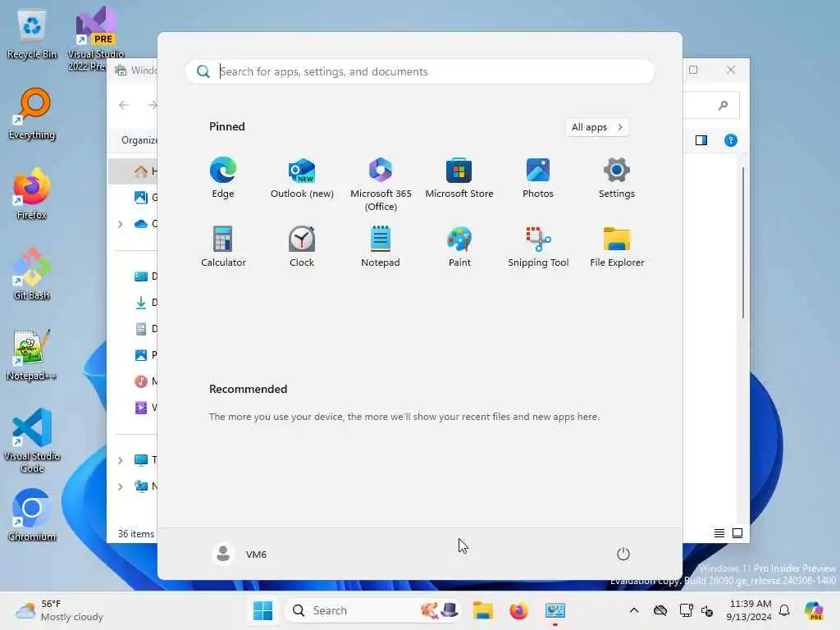Toggle the preview pane in Explorer
This screenshot has height=630, width=840.
[x=701, y=140]
